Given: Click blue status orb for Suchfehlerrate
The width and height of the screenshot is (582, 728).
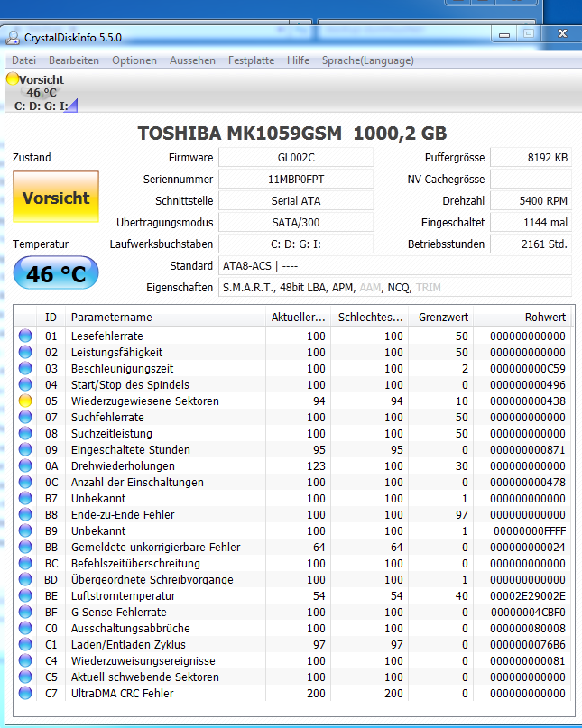Looking at the screenshot, I should [x=25, y=417].
